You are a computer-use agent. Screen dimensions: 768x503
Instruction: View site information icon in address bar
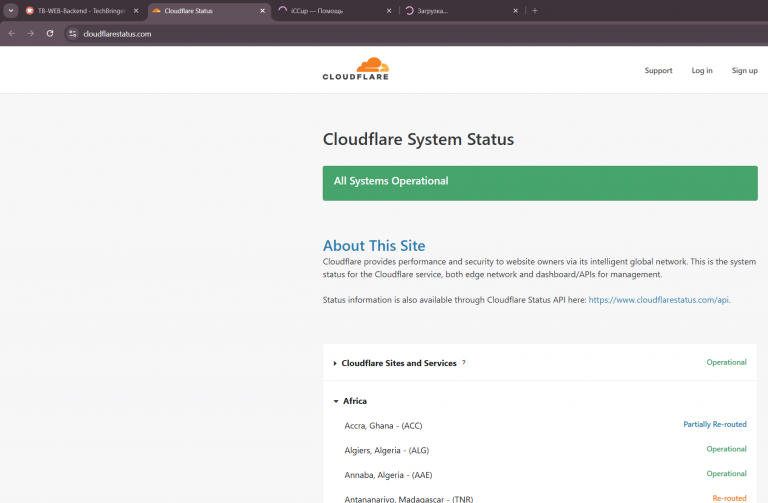click(72, 34)
